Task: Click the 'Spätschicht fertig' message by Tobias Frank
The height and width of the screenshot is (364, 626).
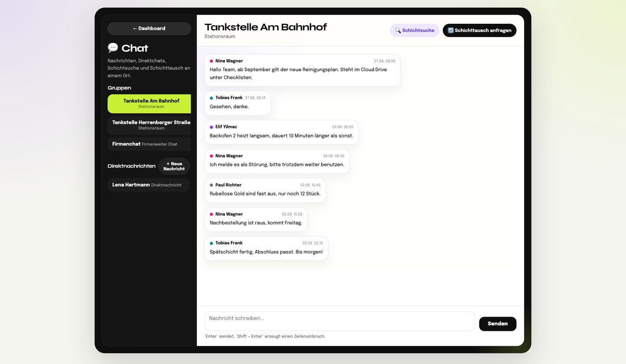Action: click(x=266, y=249)
